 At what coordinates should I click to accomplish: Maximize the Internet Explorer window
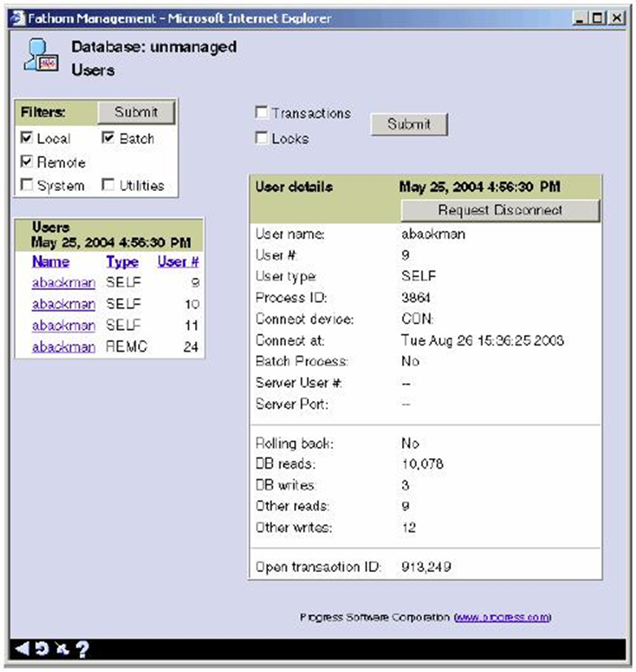[598, 18]
